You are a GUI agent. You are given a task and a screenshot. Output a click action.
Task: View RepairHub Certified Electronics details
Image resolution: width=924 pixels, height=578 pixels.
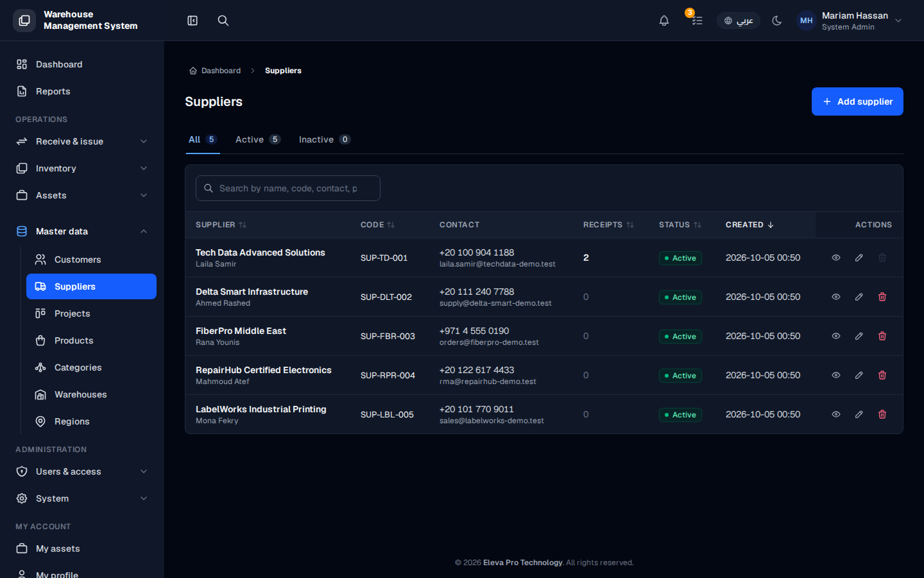tap(836, 375)
